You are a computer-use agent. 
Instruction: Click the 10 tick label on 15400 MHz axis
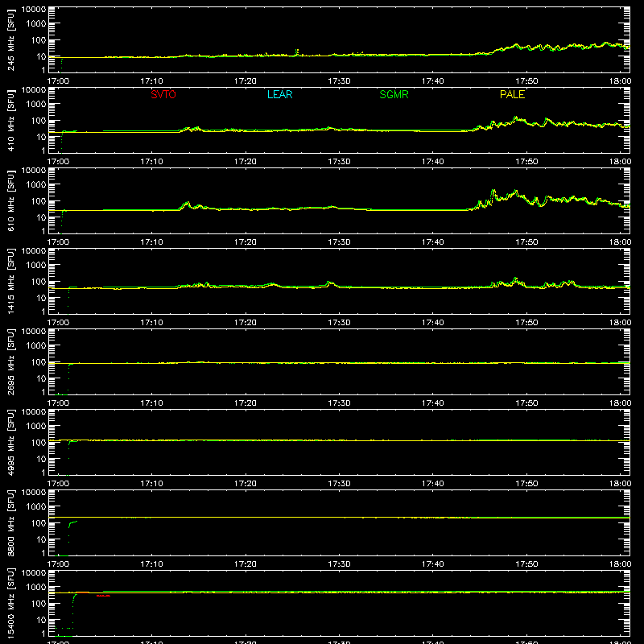point(42,620)
